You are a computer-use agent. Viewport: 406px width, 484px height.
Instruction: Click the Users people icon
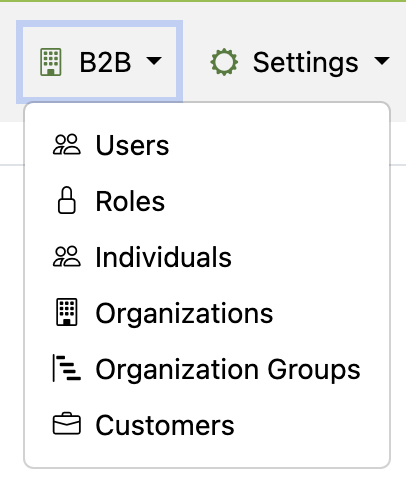[x=67, y=145]
